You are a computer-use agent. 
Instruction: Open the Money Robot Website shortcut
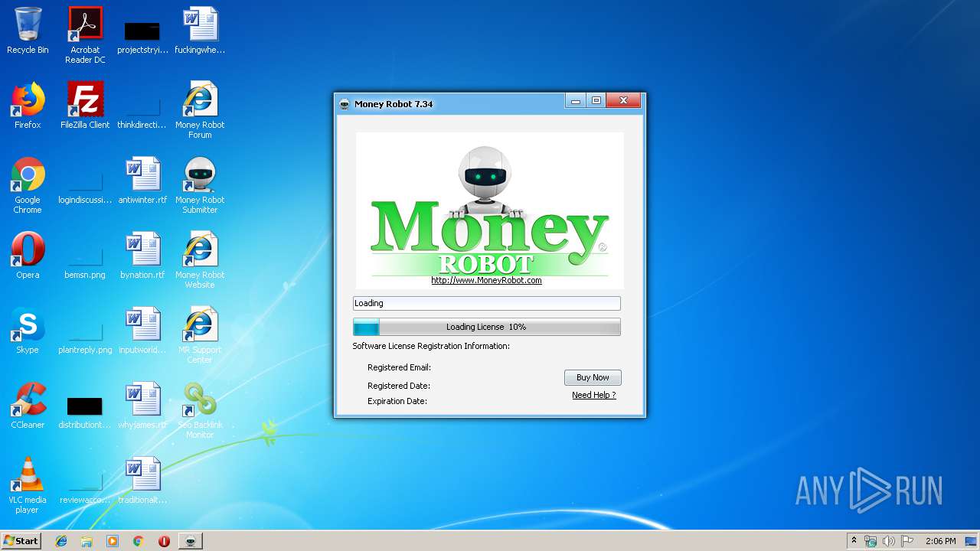(200, 260)
